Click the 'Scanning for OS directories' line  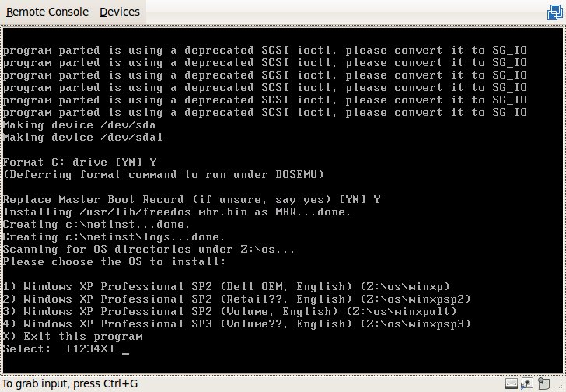click(149, 249)
